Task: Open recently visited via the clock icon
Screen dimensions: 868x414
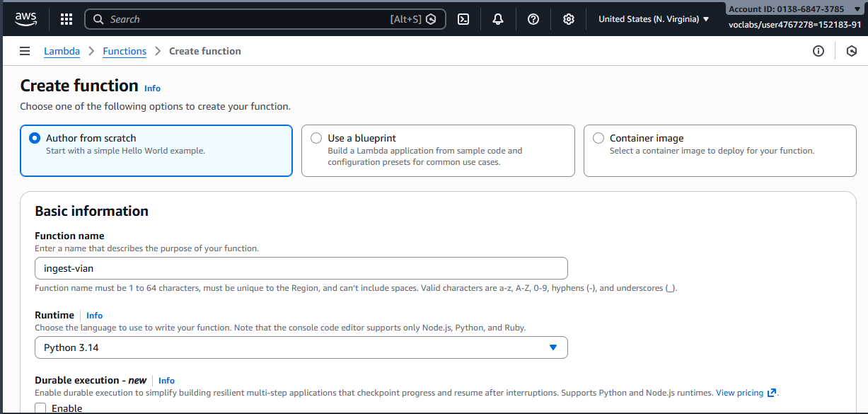Action: [852, 51]
